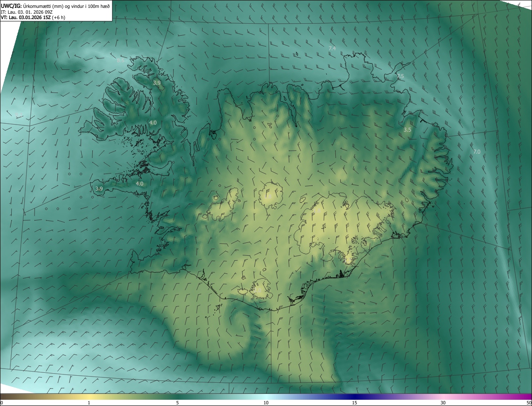Click the 3.9 label on the Westfjords peninsula
The image size is (532, 406).
coord(157,83)
